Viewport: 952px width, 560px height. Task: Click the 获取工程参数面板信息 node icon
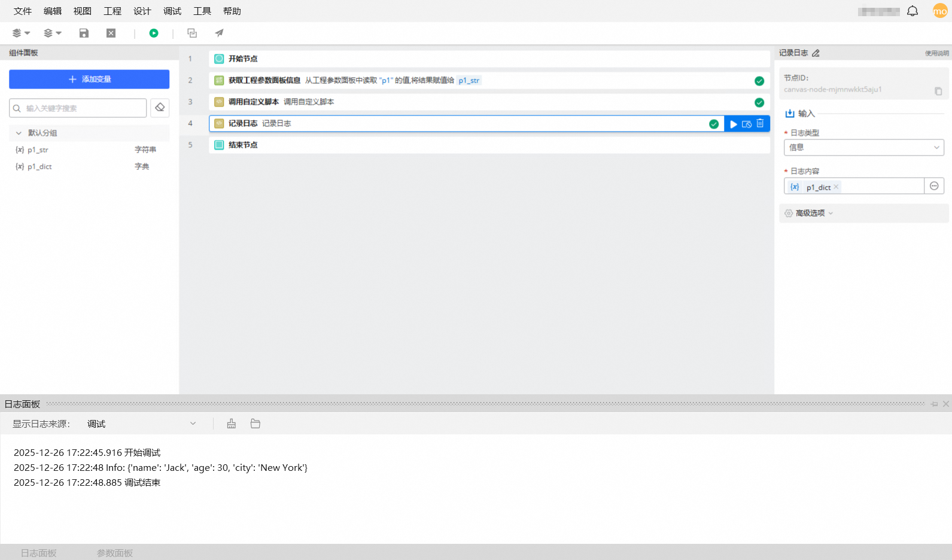point(219,80)
